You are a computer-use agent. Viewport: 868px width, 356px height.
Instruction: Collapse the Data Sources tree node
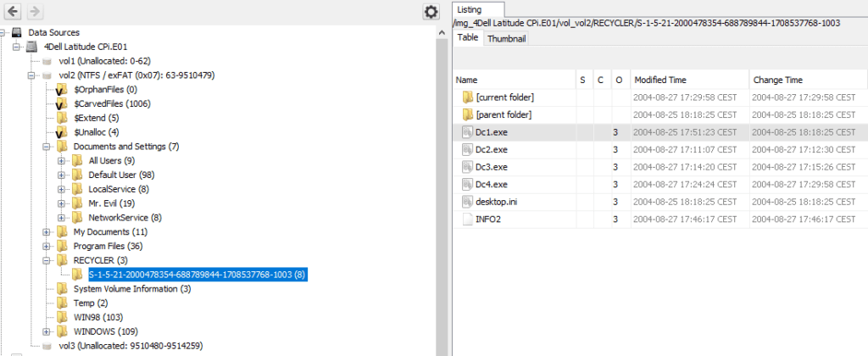3,33
